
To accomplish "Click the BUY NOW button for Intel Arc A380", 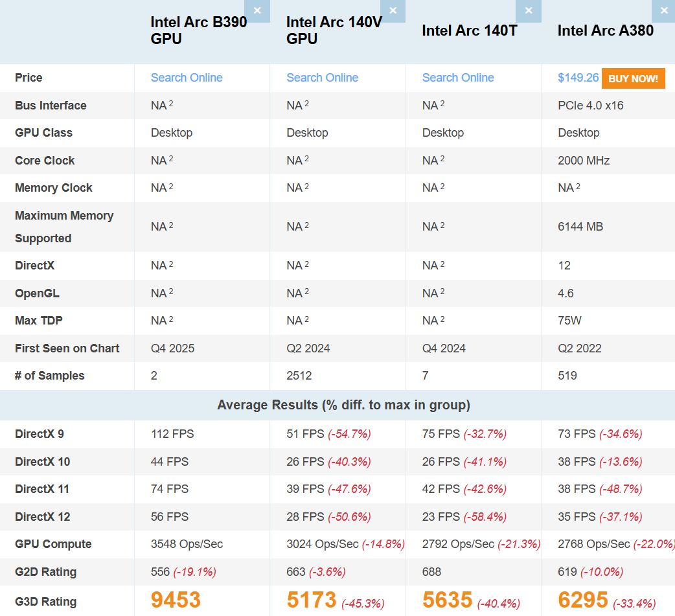I will (633, 78).
